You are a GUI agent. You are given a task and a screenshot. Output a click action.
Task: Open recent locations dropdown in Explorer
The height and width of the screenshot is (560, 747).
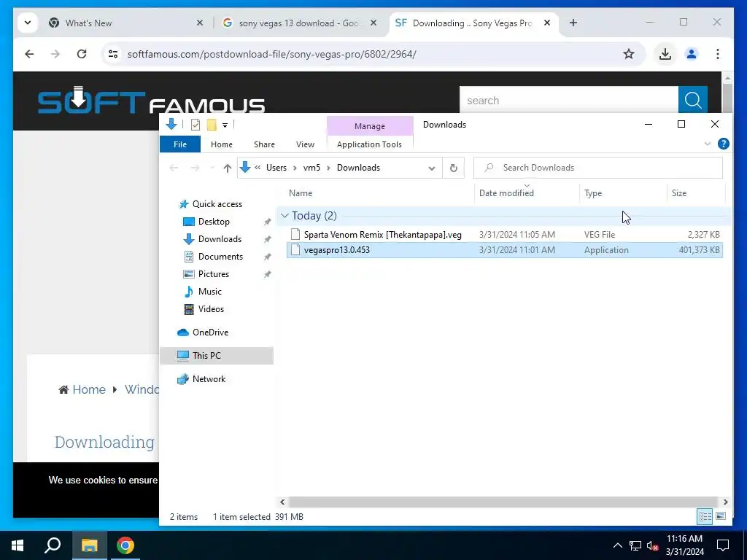point(212,168)
